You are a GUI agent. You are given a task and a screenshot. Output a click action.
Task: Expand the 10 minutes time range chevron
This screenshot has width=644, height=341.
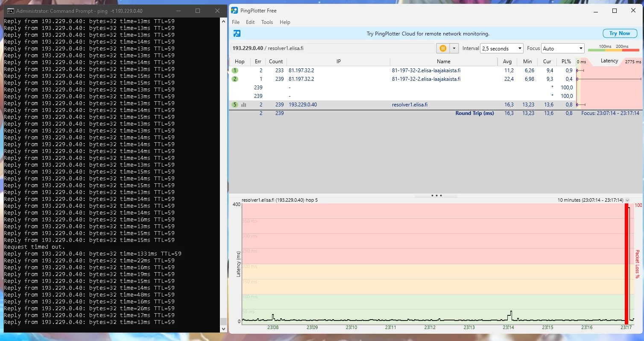(627, 200)
